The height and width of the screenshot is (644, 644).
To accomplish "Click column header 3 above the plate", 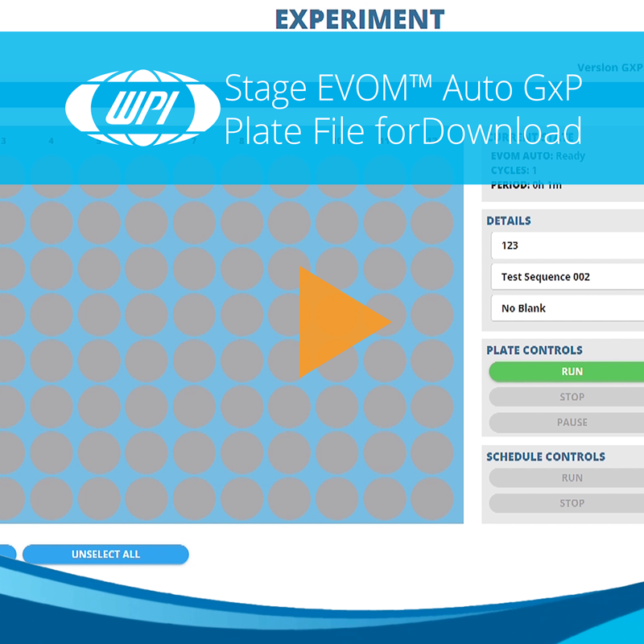I will click(4, 139).
